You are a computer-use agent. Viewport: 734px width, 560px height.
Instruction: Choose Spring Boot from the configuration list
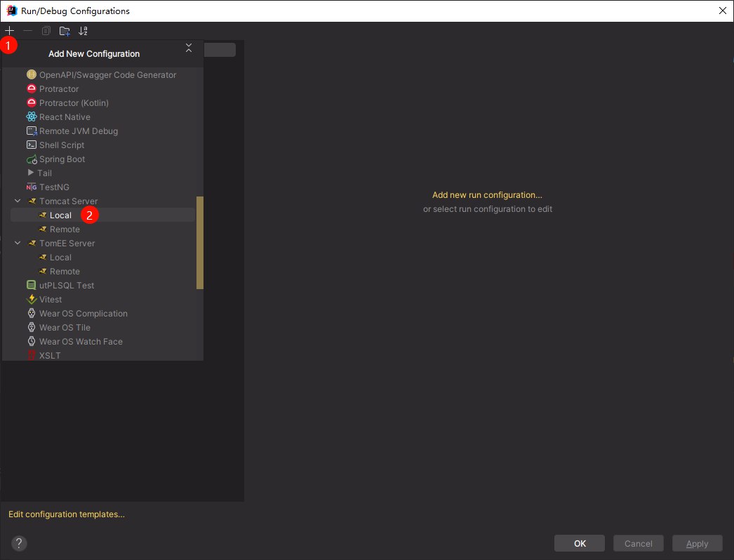coord(62,159)
